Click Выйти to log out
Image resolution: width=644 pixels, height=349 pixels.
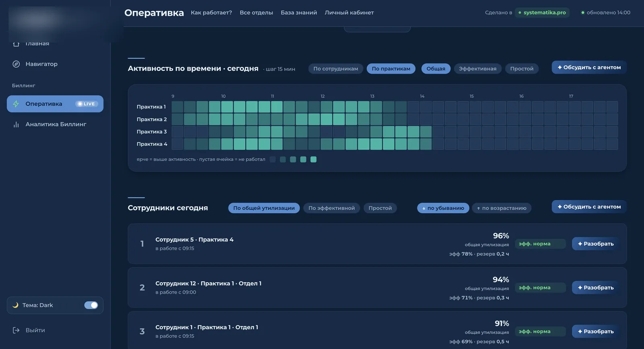pos(35,330)
